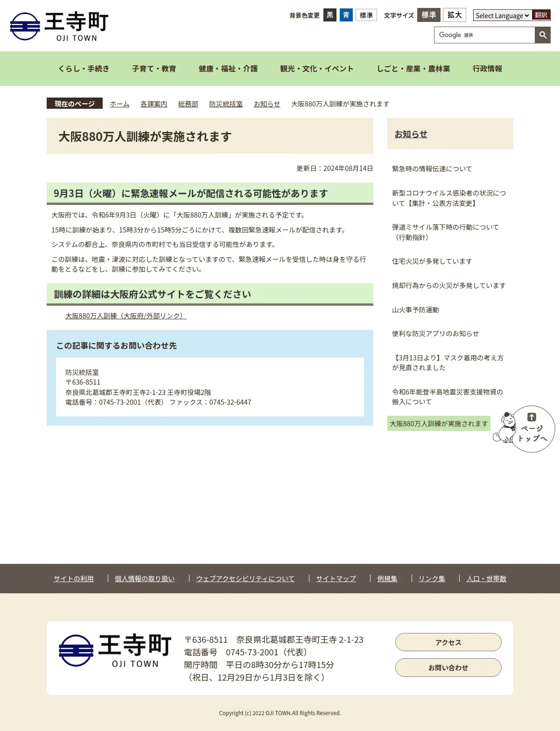
Task: Open 総務部 breadcrumb link
Action: point(188,104)
